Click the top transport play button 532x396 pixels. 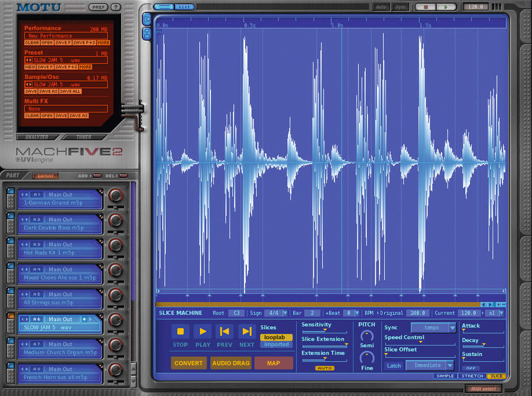[446, 7]
